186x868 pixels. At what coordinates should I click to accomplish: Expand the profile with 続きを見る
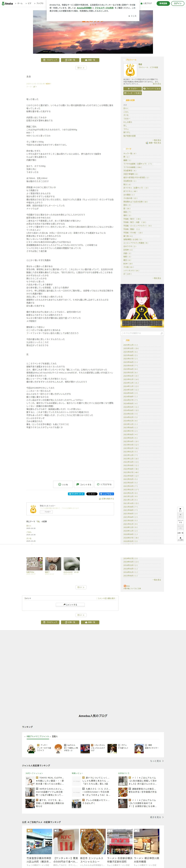(x=157, y=84)
